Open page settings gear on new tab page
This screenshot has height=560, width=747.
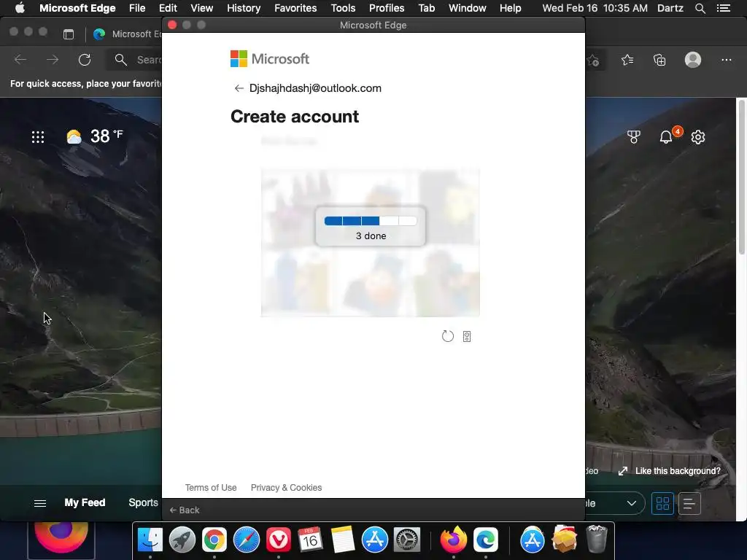tap(698, 137)
